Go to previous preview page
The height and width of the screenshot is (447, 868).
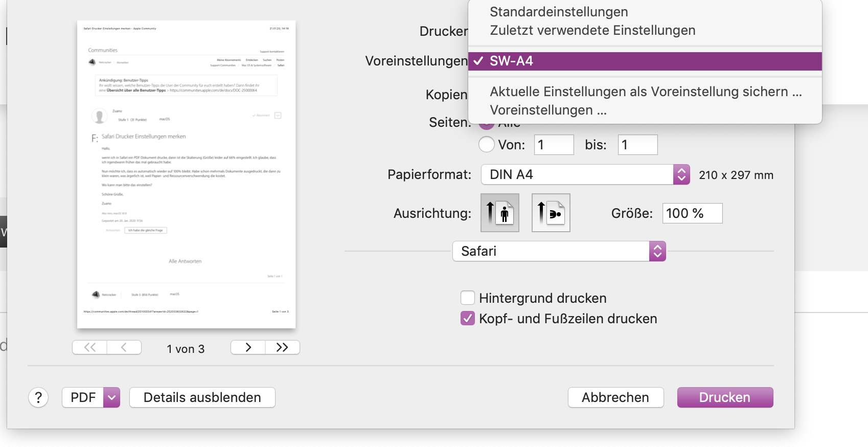[x=124, y=348]
